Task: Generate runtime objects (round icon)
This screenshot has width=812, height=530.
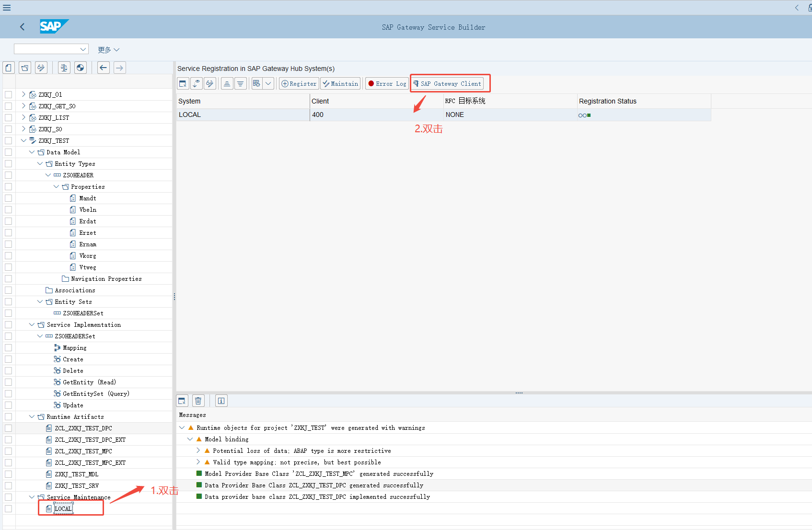Action: (81, 68)
